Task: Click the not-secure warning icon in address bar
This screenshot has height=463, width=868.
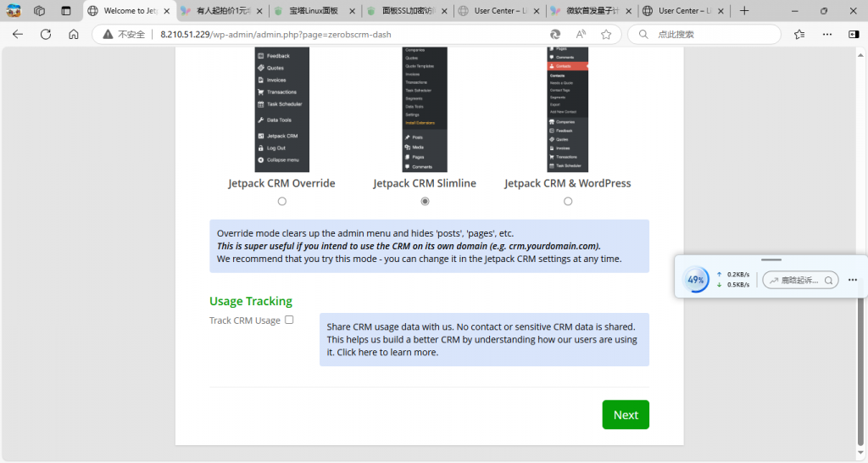Action: point(108,34)
